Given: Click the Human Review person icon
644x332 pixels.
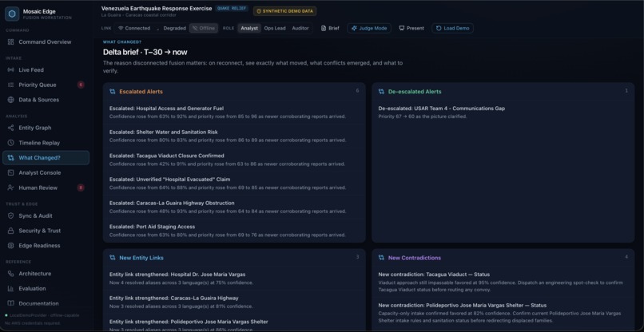Looking at the screenshot, I should click(x=10, y=188).
